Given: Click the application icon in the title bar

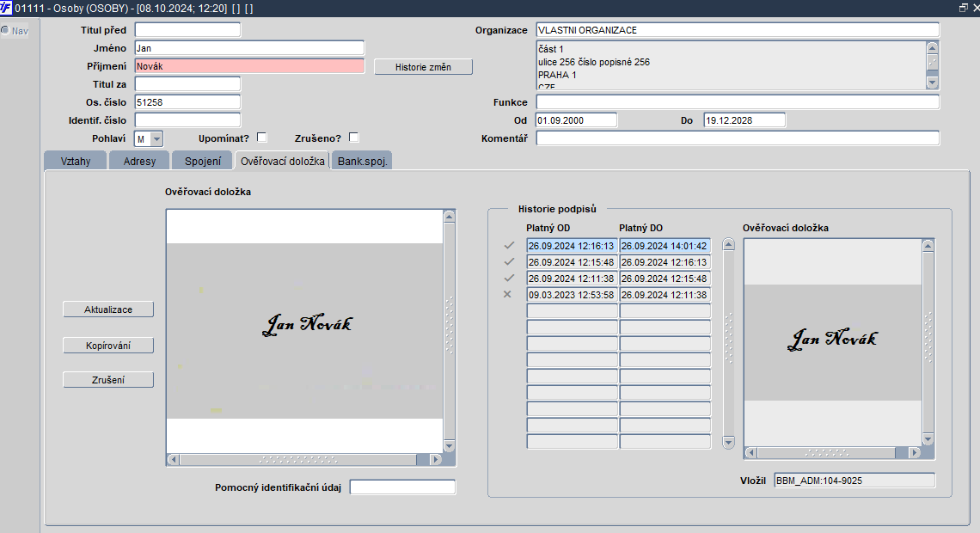Looking at the screenshot, I should coord(6,8).
